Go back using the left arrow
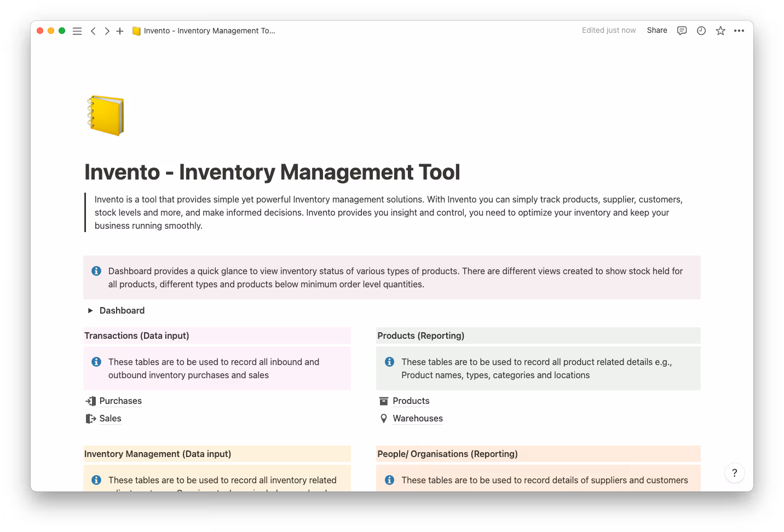The width and height of the screenshot is (784, 532). coord(93,31)
